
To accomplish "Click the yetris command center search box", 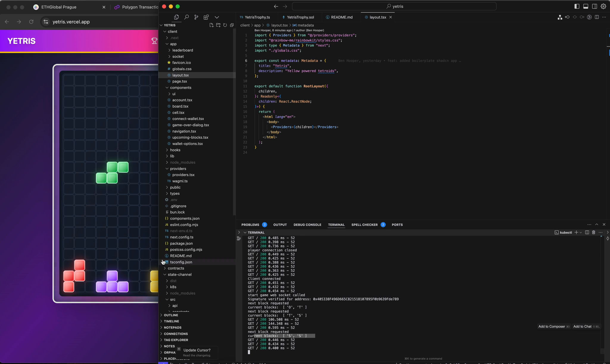I will (x=394, y=6).
